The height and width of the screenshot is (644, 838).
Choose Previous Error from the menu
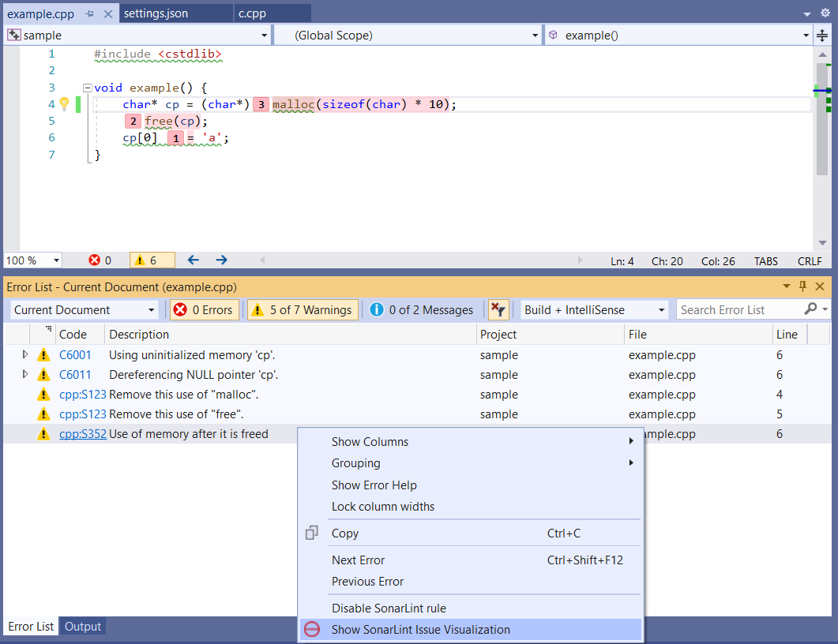click(x=471, y=582)
